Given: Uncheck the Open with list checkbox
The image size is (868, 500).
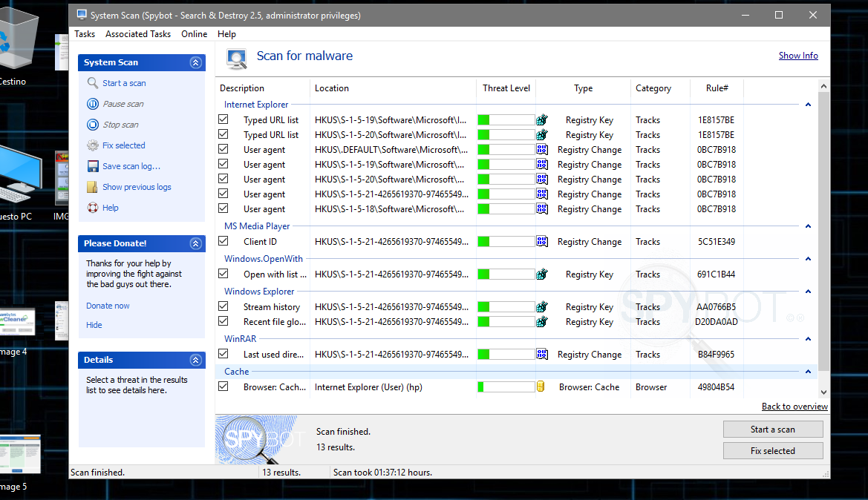Looking at the screenshot, I should [223, 273].
